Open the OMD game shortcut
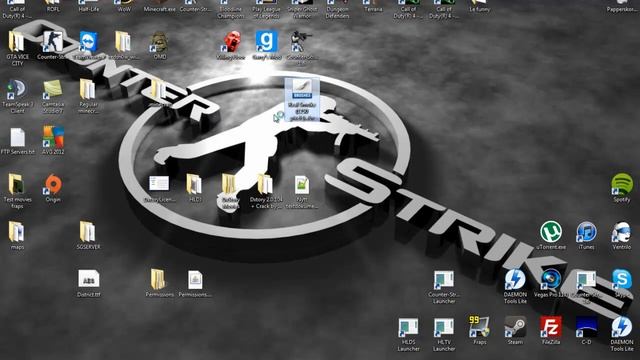This screenshot has width=640, height=360. click(160, 42)
